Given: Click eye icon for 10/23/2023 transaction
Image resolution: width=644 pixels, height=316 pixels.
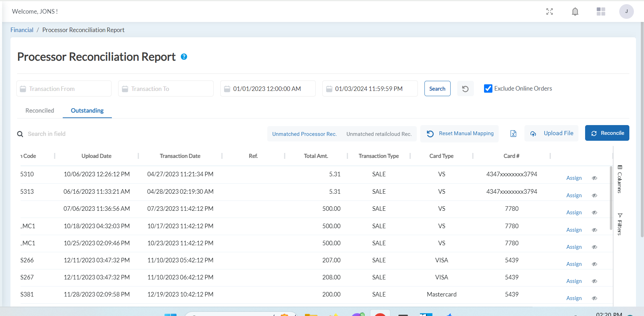Looking at the screenshot, I should click(x=595, y=247).
